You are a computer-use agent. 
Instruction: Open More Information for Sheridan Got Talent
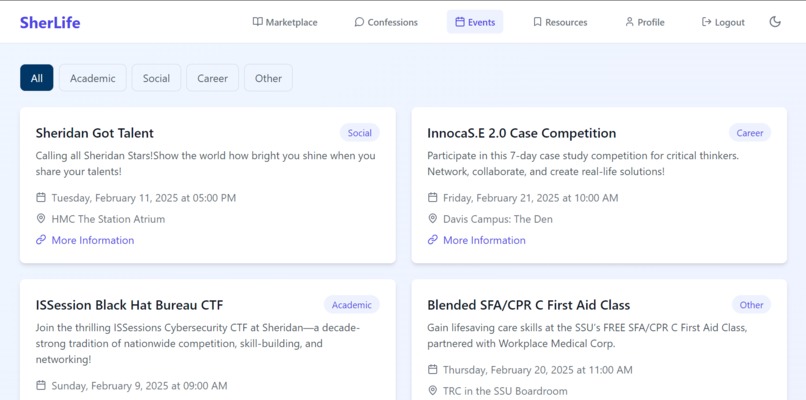click(93, 240)
